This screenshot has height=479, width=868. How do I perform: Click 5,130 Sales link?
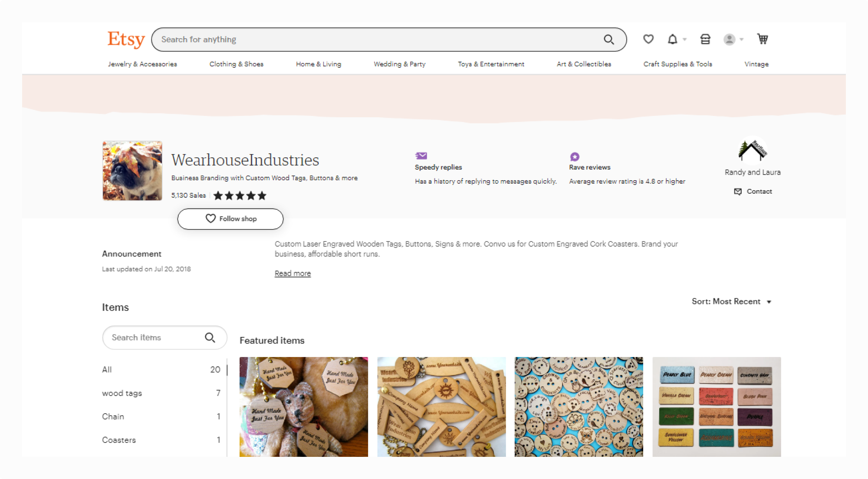(188, 195)
